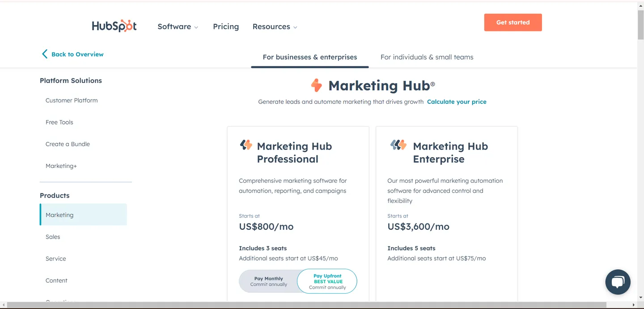Select Marketing product in sidebar
Image resolution: width=644 pixels, height=309 pixels.
83,215
